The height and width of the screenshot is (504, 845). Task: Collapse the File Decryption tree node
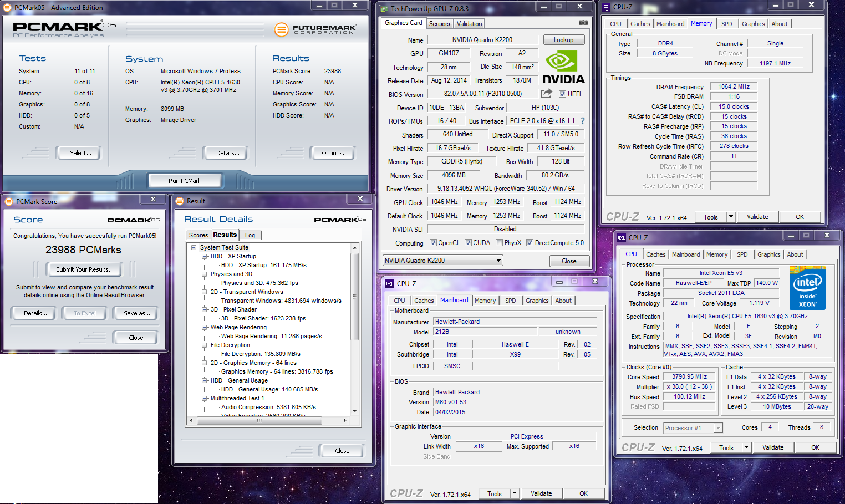coord(204,345)
